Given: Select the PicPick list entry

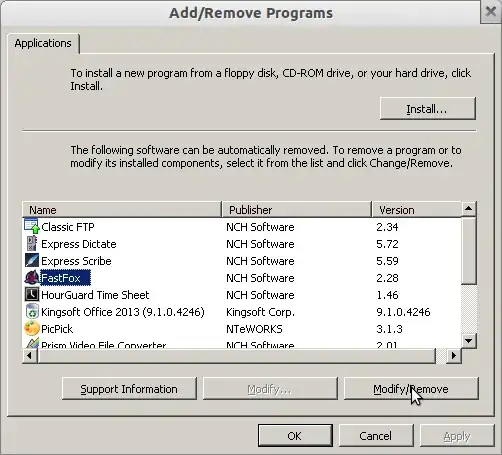Looking at the screenshot, I should click(x=57, y=329).
